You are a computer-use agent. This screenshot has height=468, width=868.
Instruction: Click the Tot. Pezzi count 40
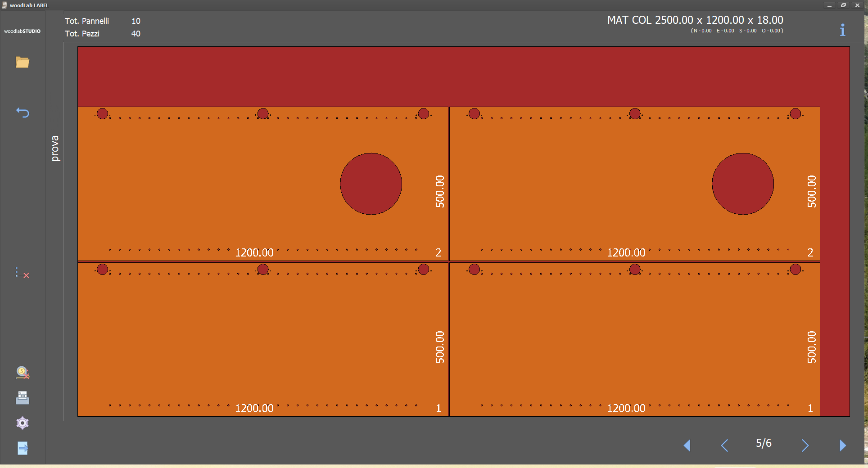click(136, 34)
